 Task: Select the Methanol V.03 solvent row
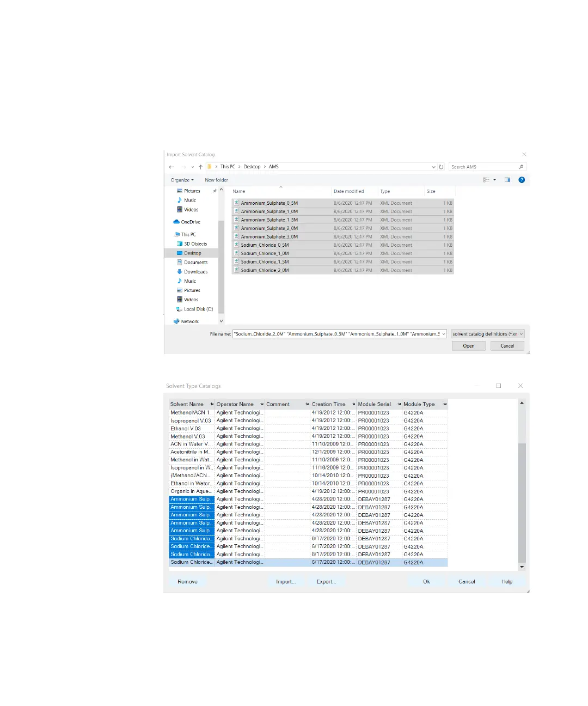[308, 436]
